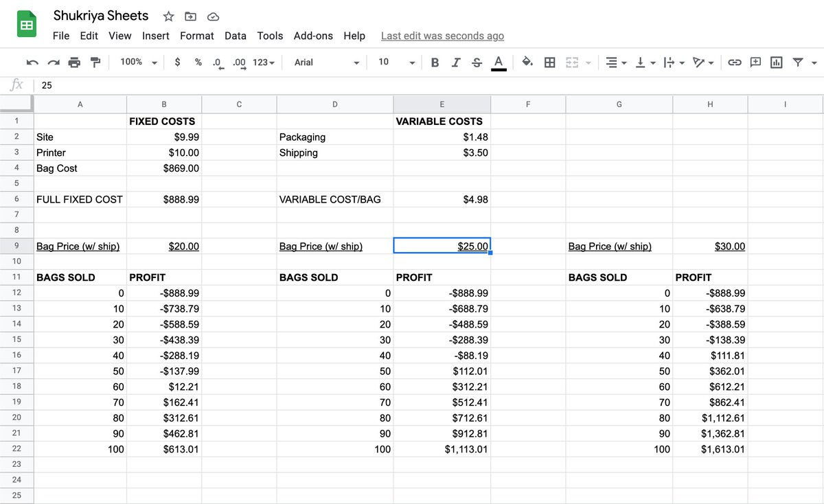Select the Paint format tool
Viewport: 824px width, 504px height.
click(95, 62)
